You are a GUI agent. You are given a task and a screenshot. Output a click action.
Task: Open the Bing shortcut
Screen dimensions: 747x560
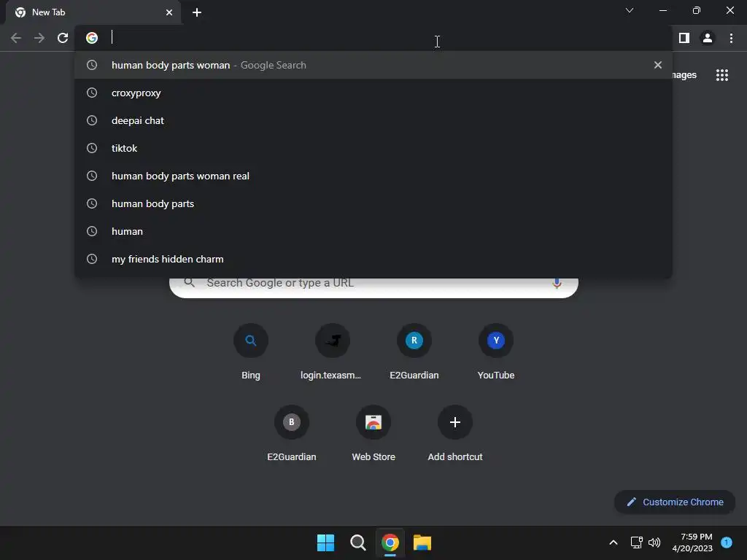[x=251, y=352]
